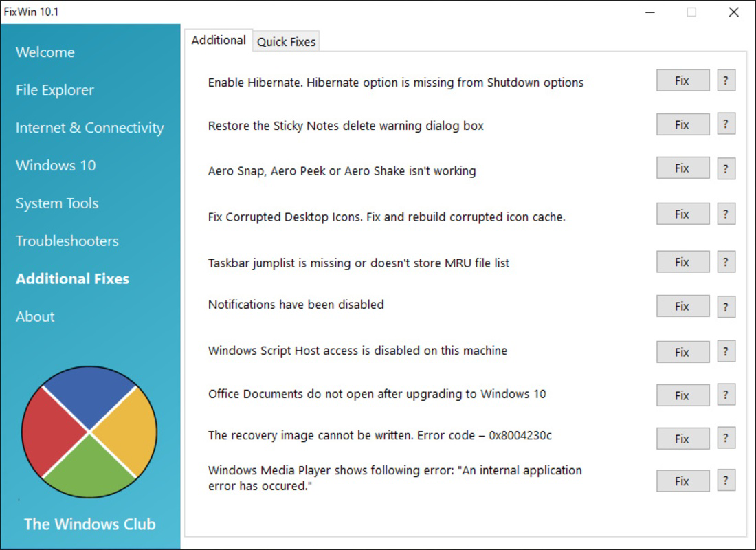Fix Windows Script Host access

tap(682, 352)
